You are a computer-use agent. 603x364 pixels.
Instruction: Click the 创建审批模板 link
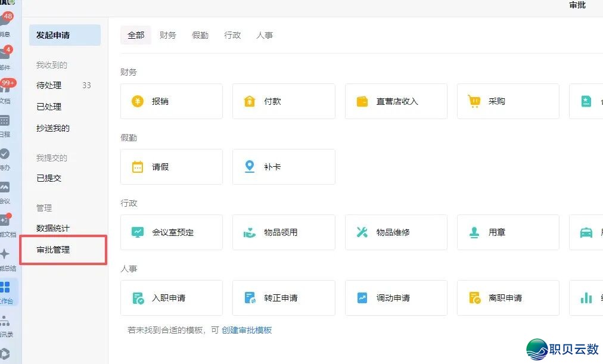pyautogui.click(x=247, y=330)
